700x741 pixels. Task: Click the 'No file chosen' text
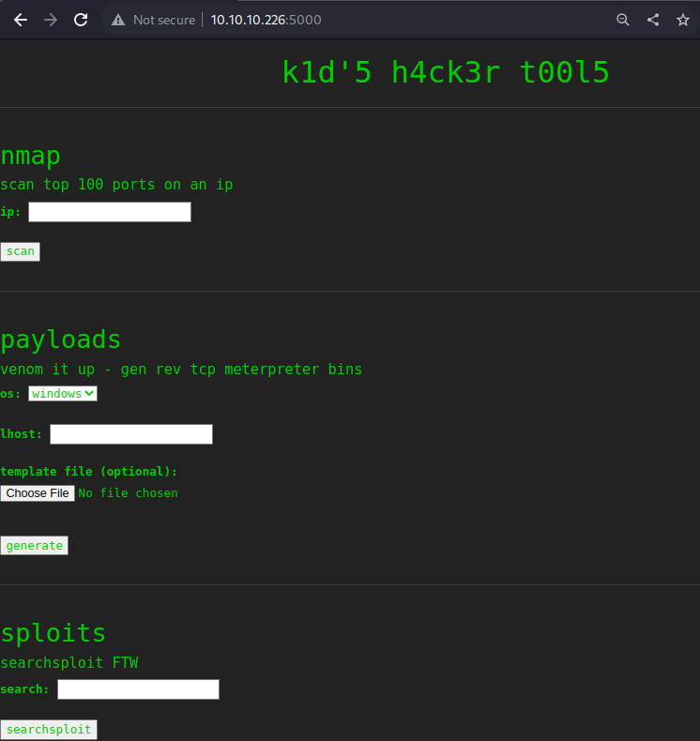(x=129, y=493)
